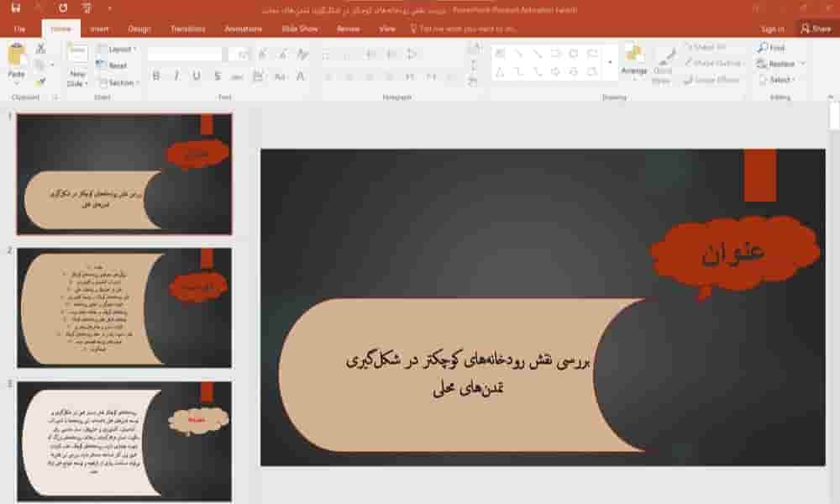Click the Save icon in the quick access toolbar
Image resolution: width=840 pixels, height=504 pixels.
pyautogui.click(x=15, y=8)
